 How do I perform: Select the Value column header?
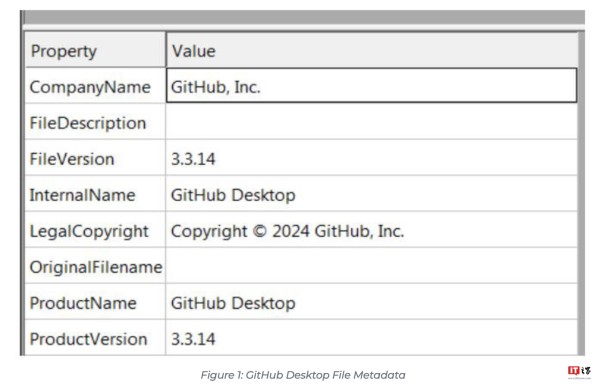click(372, 50)
